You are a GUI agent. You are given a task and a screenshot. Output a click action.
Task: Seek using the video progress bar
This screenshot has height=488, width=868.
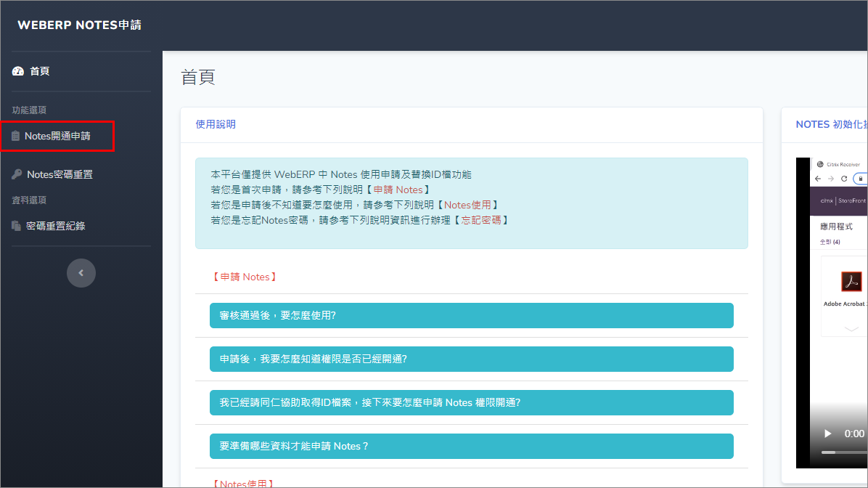pos(844,452)
